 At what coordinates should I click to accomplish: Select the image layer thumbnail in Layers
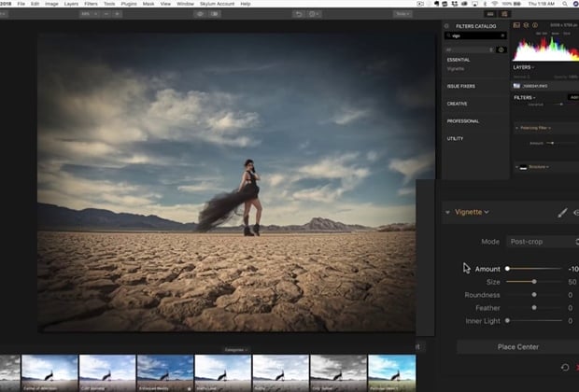(x=516, y=86)
